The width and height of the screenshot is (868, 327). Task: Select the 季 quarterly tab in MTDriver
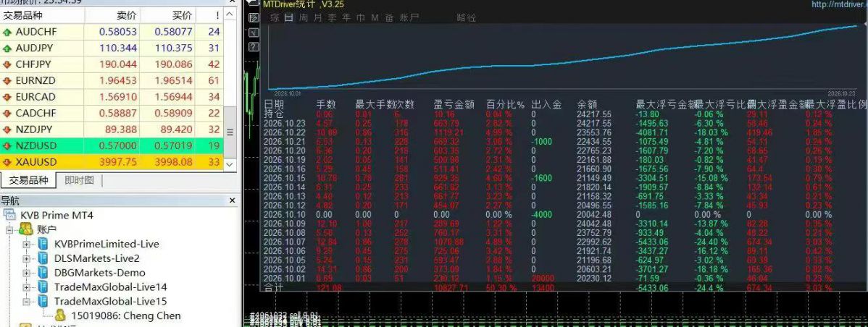click(332, 17)
